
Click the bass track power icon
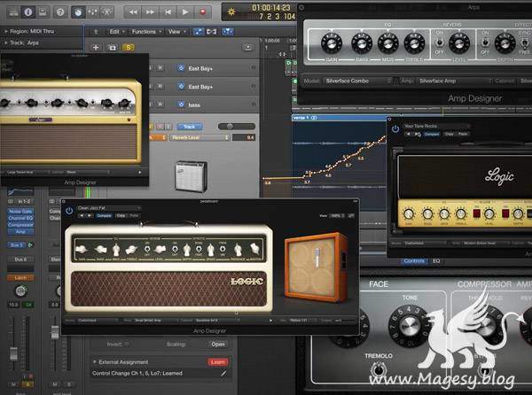pyautogui.click(x=181, y=105)
